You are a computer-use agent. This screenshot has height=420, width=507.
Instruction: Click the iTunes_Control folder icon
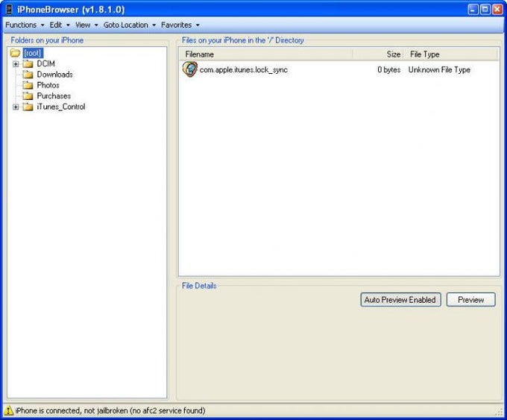28,107
